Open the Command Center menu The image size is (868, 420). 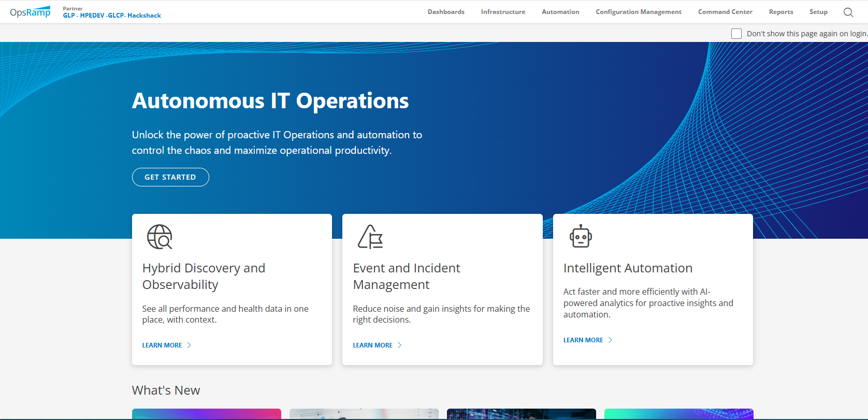[x=725, y=12]
